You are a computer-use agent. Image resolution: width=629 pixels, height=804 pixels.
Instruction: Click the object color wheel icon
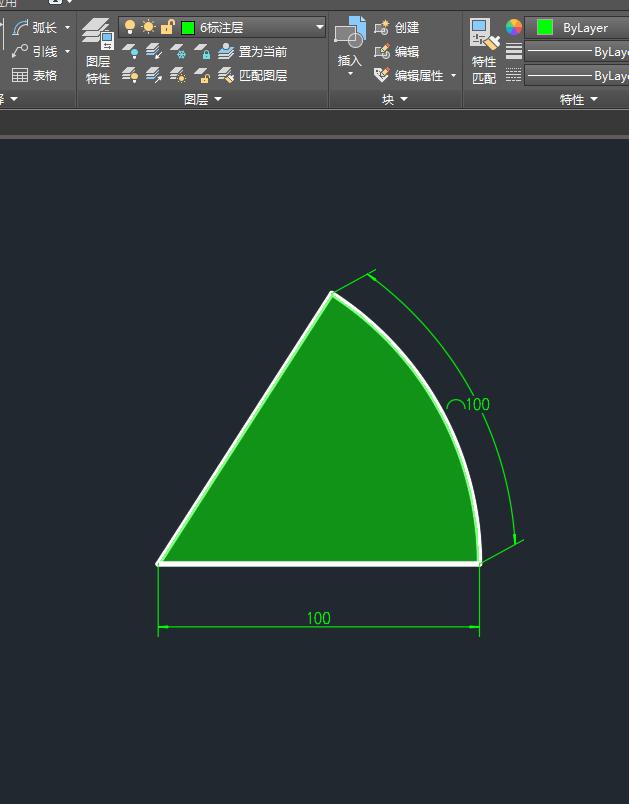pos(514,27)
